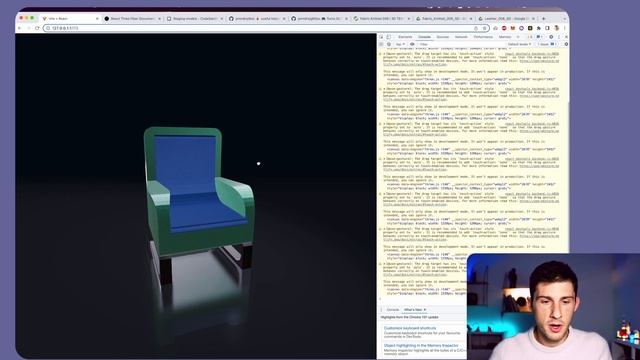This screenshot has width=640, height=360.
Task: Click the first react-dom source link in console
Action: [x=532, y=54]
